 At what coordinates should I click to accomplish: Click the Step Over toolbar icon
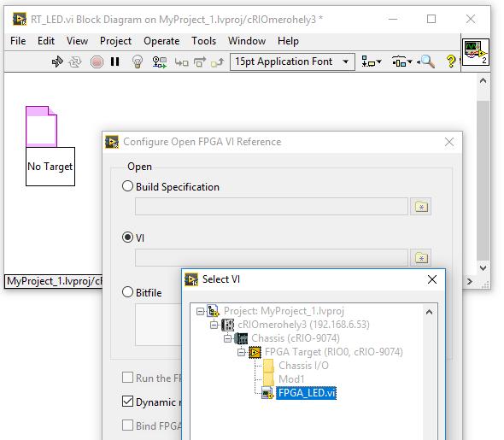[x=199, y=62]
